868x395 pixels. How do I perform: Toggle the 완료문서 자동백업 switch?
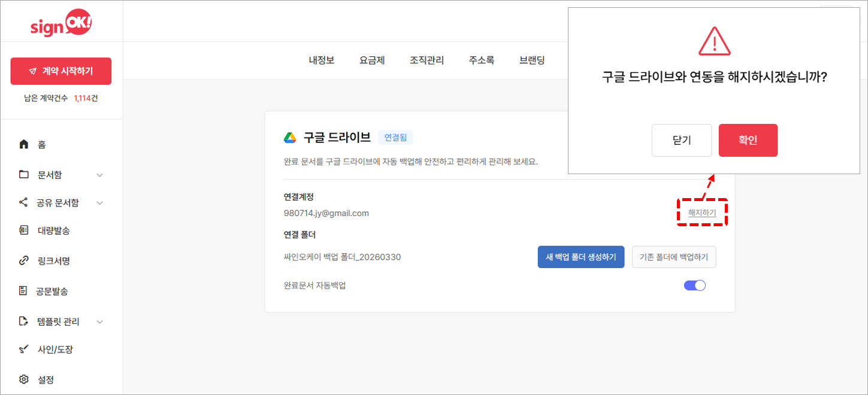click(695, 285)
